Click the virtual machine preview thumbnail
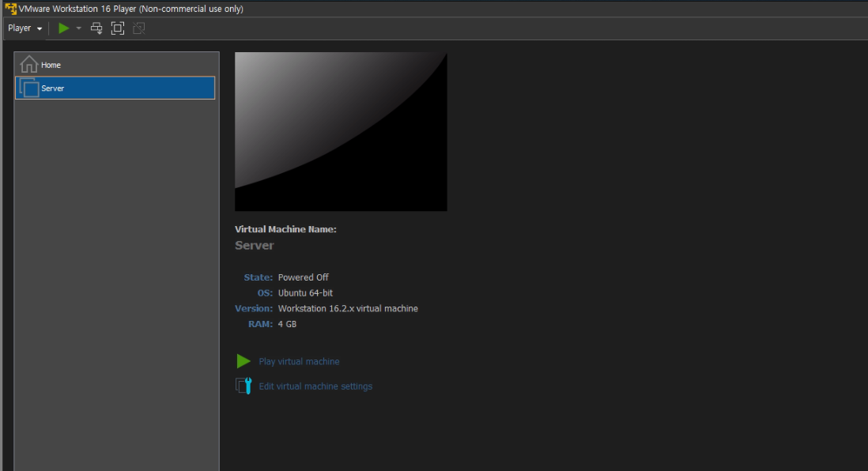The image size is (868, 471). tap(341, 132)
